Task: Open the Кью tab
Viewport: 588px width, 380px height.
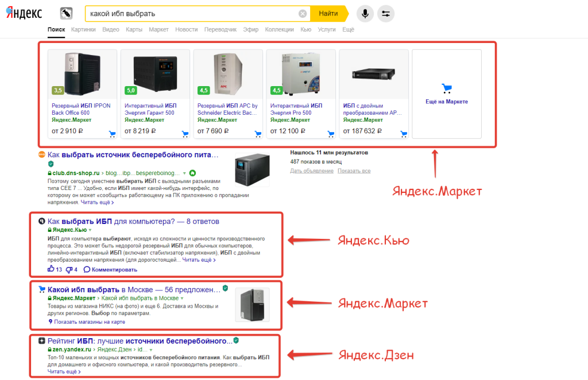Action: click(305, 29)
